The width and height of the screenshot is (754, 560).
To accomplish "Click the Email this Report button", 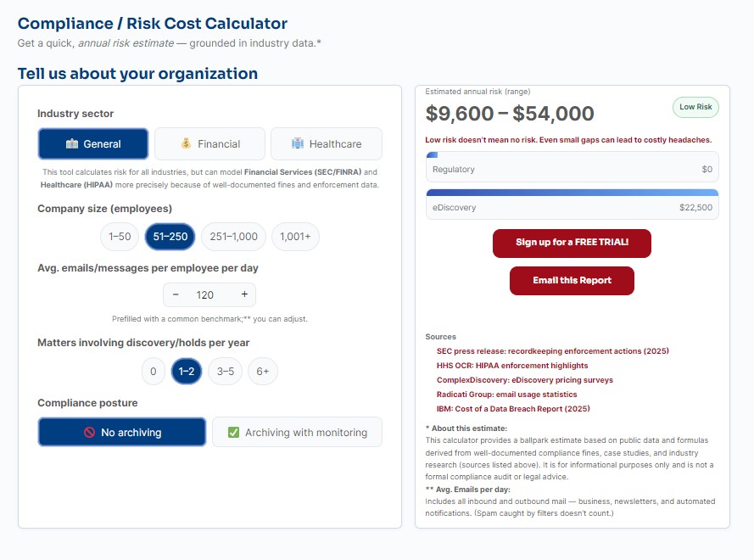I will tap(572, 281).
